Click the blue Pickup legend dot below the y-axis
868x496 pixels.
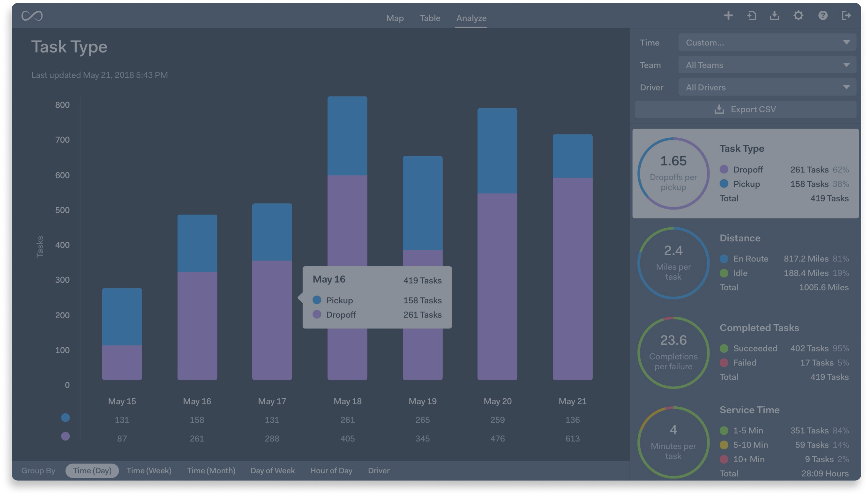click(x=65, y=418)
